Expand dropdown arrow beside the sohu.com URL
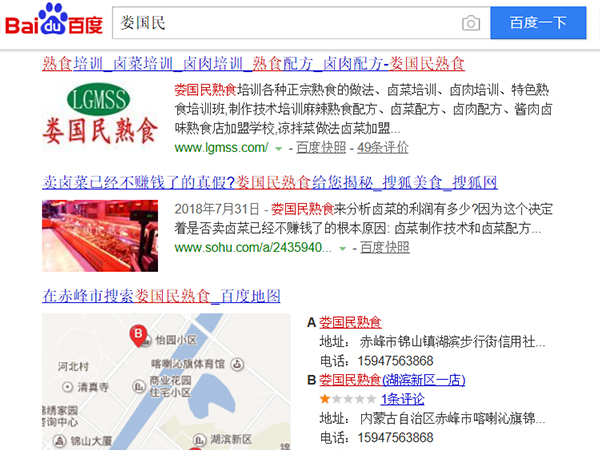The image size is (600, 450). pyautogui.click(x=342, y=249)
